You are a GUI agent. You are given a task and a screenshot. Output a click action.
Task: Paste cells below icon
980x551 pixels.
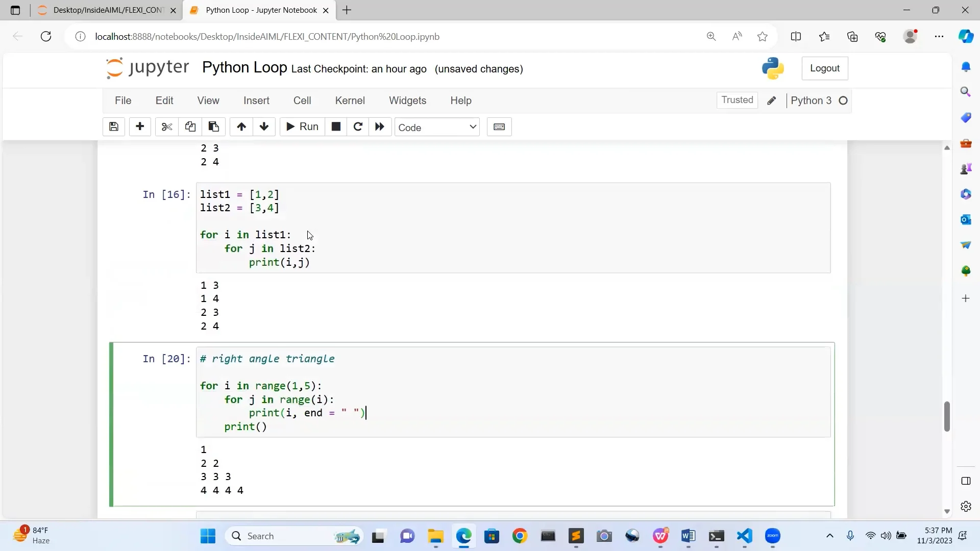pos(214,127)
